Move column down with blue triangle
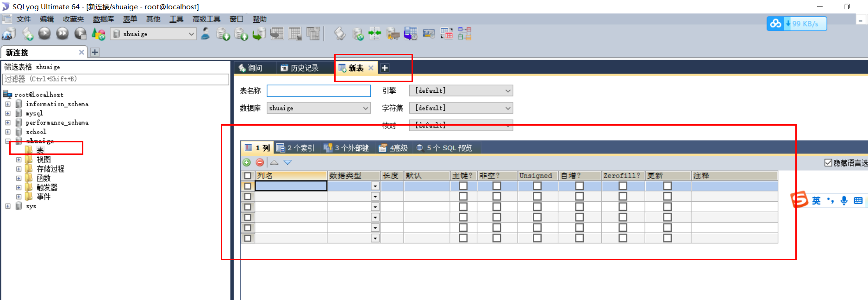Screen dimensions: 868x300 (287, 162)
